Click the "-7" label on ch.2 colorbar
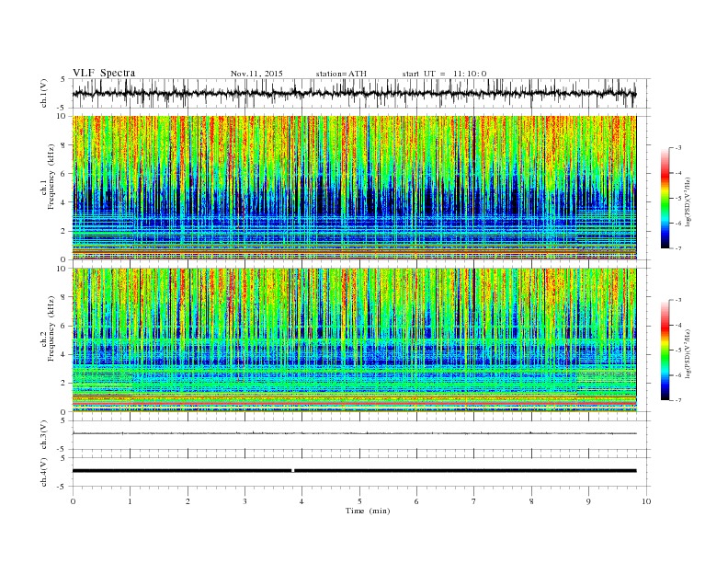Viewport: 728px width, 563px height. pyautogui.click(x=678, y=400)
